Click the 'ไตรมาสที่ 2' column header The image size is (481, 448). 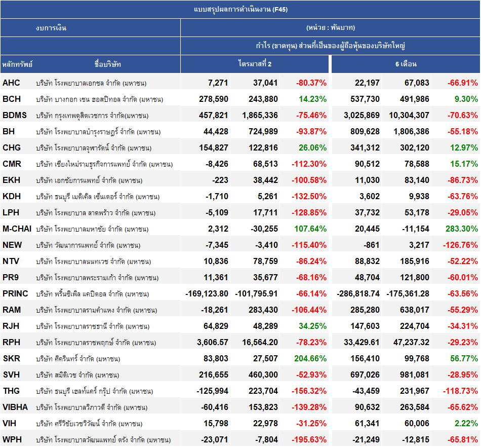click(255, 64)
